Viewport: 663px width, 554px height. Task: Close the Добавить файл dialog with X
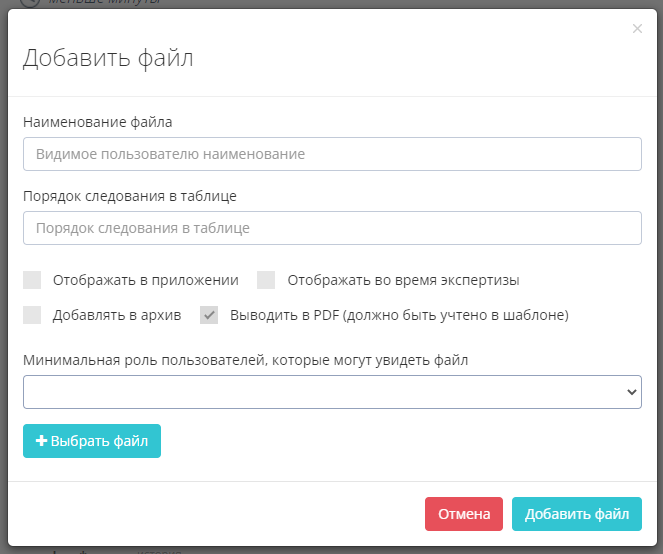pos(637,29)
